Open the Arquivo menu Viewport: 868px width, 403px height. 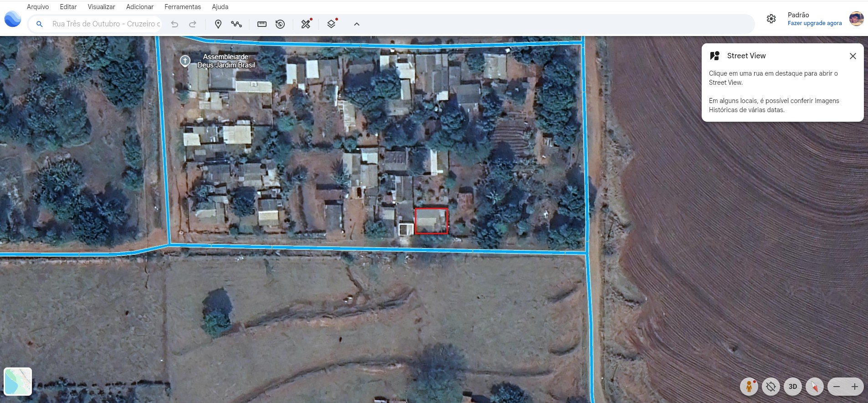pos(38,7)
